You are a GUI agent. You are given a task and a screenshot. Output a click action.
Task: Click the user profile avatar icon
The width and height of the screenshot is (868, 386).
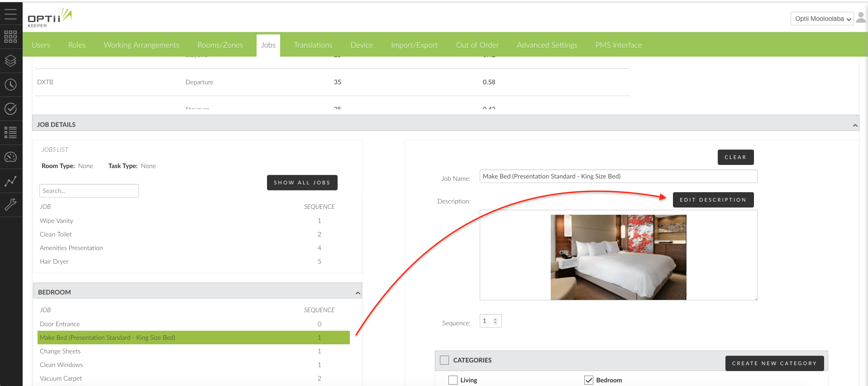(861, 18)
